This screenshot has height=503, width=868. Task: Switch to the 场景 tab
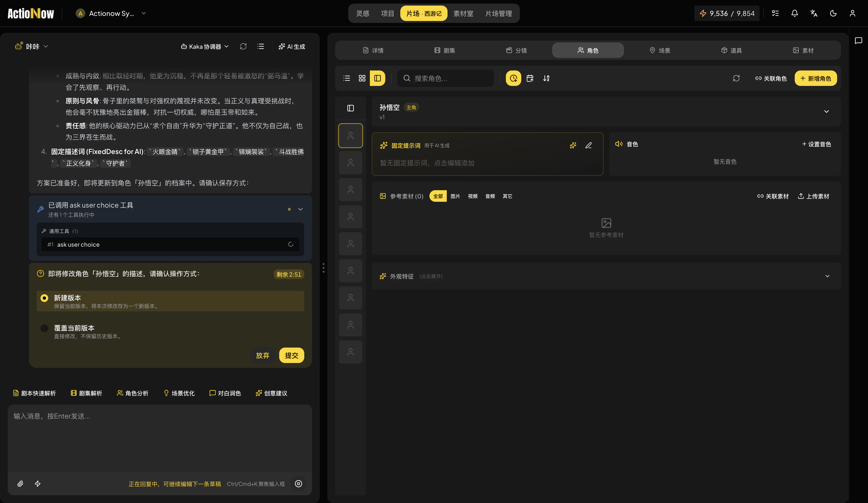click(660, 50)
